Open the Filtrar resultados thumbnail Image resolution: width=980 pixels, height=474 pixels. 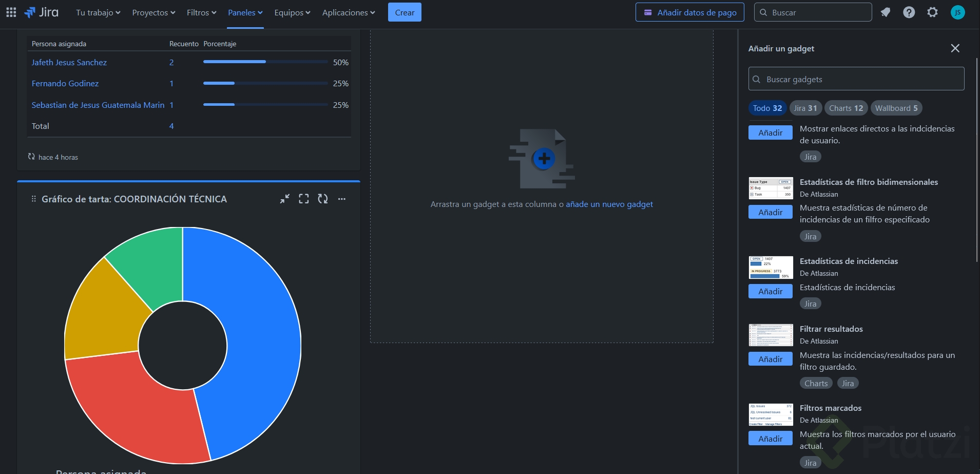771,335
